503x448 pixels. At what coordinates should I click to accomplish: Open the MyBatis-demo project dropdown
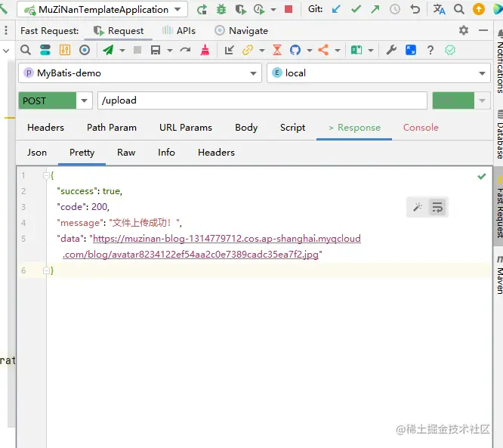140,73
